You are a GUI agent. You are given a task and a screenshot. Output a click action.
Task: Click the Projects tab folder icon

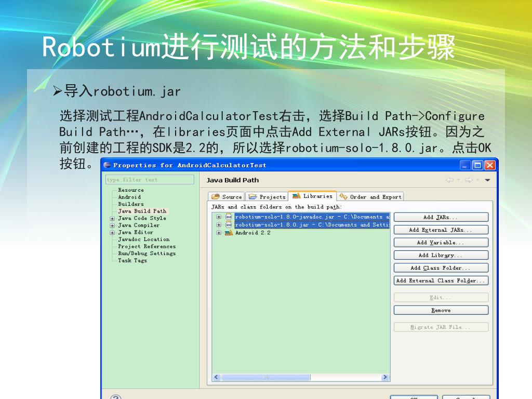coord(252,196)
